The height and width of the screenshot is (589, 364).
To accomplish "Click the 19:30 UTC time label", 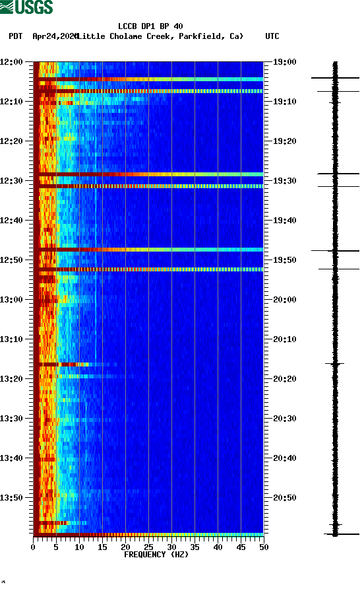I will [x=285, y=181].
